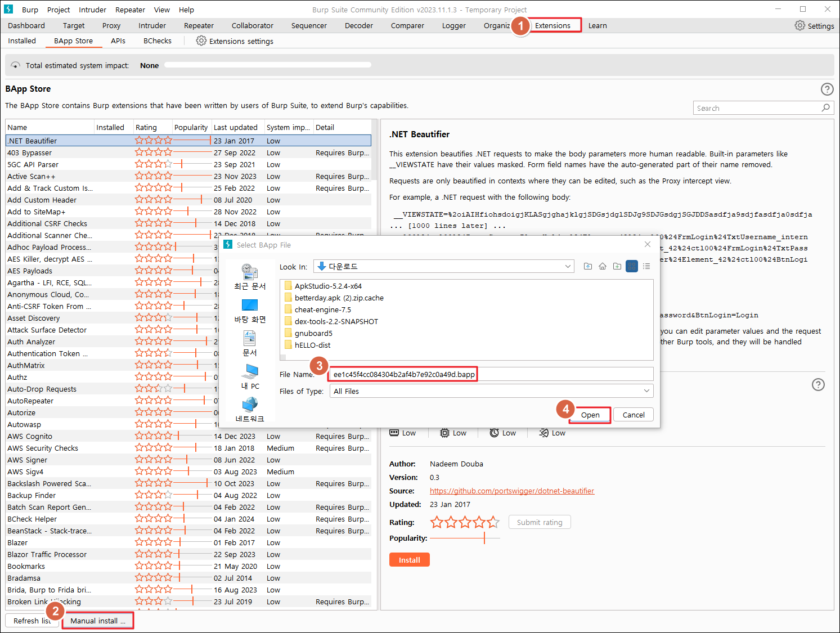This screenshot has height=633, width=840.
Task: Open the 바탕 화면 desktop shortcut
Action: (250, 311)
